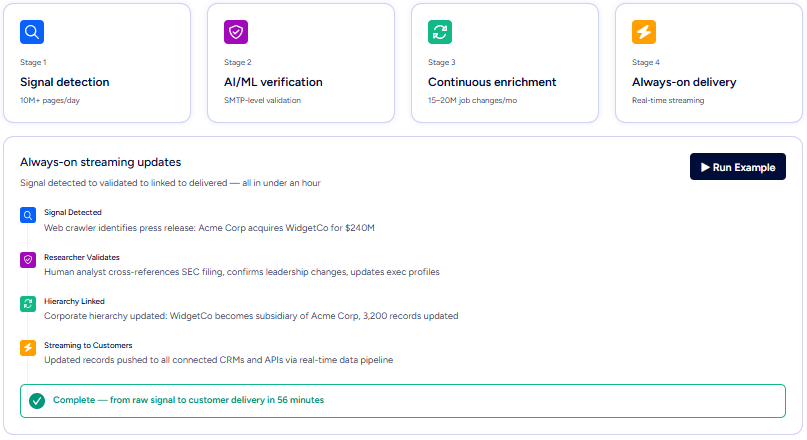
Task: Click the small lightning icon beside Streaming to Customers
Action: (28, 348)
